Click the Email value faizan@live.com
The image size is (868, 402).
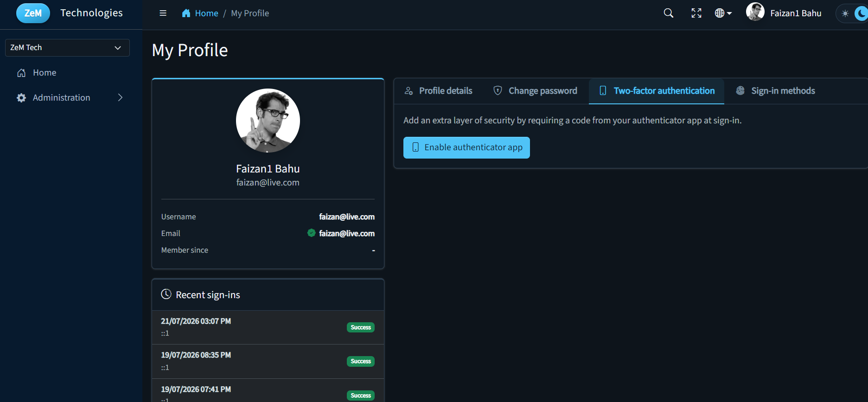pos(347,233)
